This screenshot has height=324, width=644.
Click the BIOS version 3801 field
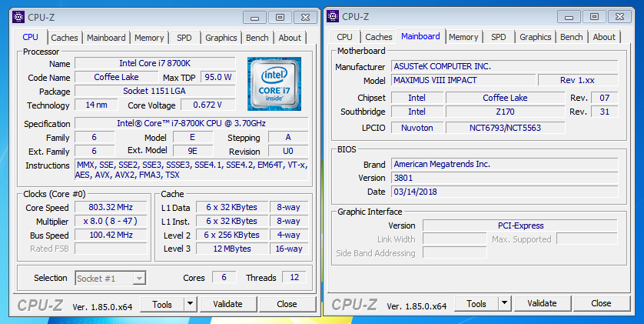click(x=505, y=178)
